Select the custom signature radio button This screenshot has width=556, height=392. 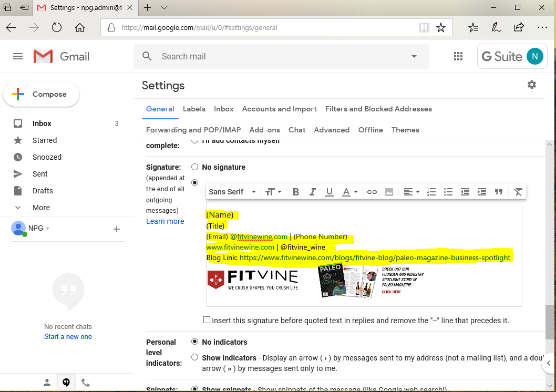tap(194, 182)
